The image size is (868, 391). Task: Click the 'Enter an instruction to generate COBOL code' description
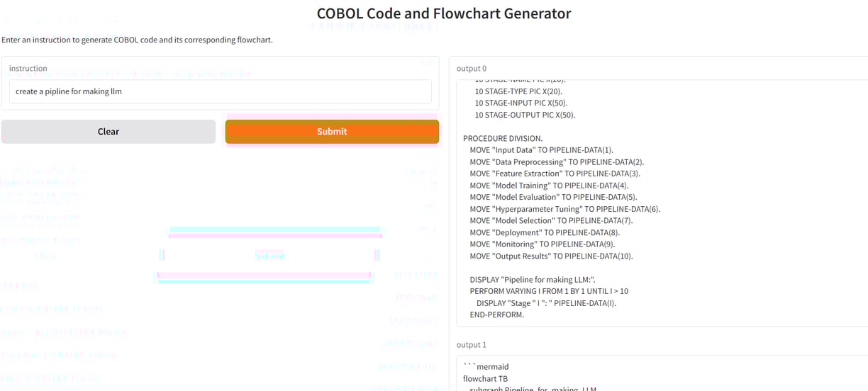click(137, 40)
